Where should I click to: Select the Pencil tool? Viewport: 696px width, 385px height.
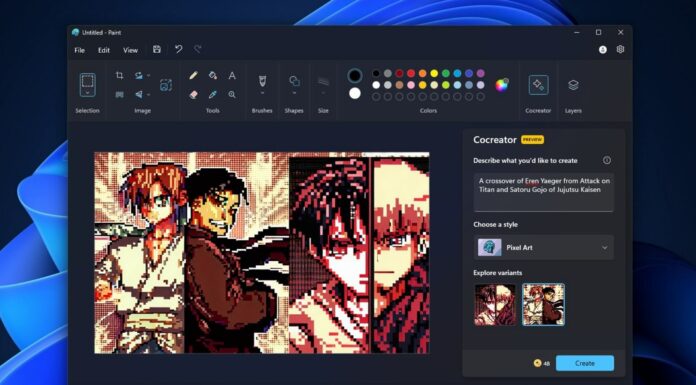pyautogui.click(x=193, y=75)
